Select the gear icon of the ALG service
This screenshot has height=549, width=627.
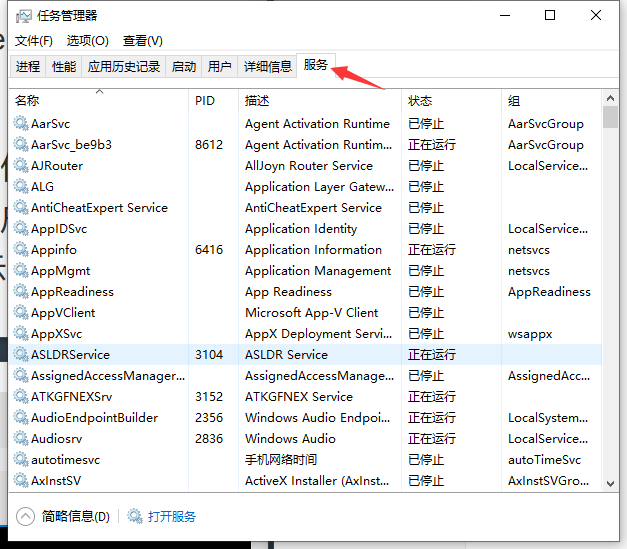(x=21, y=186)
